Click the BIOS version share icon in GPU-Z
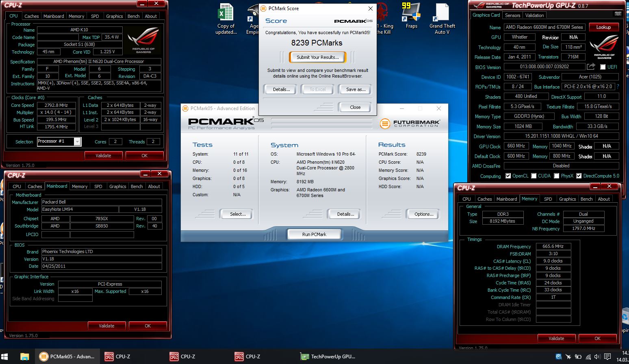629x364 pixels. [591, 67]
